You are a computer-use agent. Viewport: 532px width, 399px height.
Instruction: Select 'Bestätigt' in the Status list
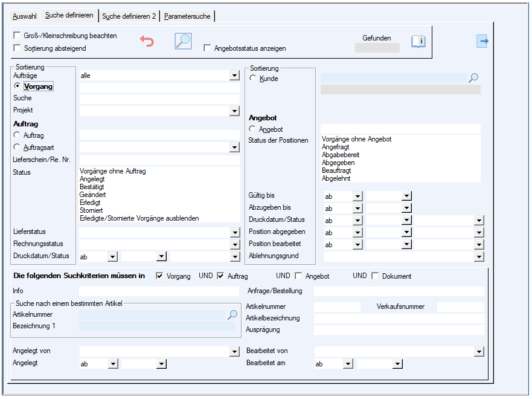92,187
